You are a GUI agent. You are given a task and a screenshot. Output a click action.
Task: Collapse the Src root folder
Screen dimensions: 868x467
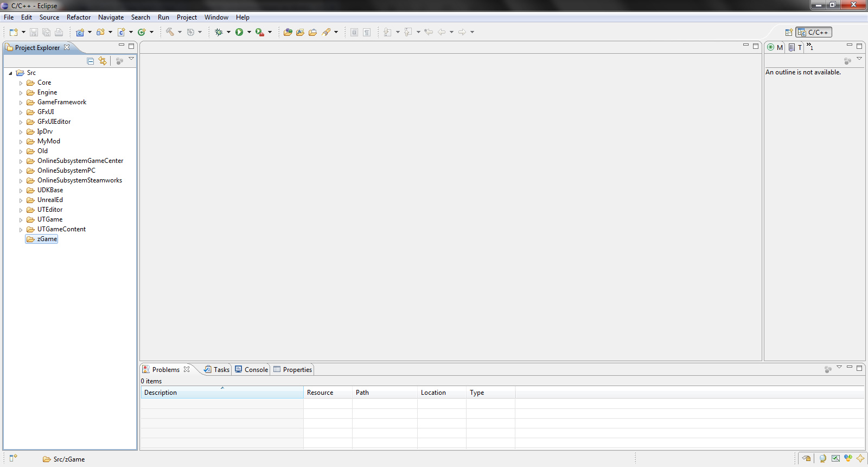[x=10, y=73]
